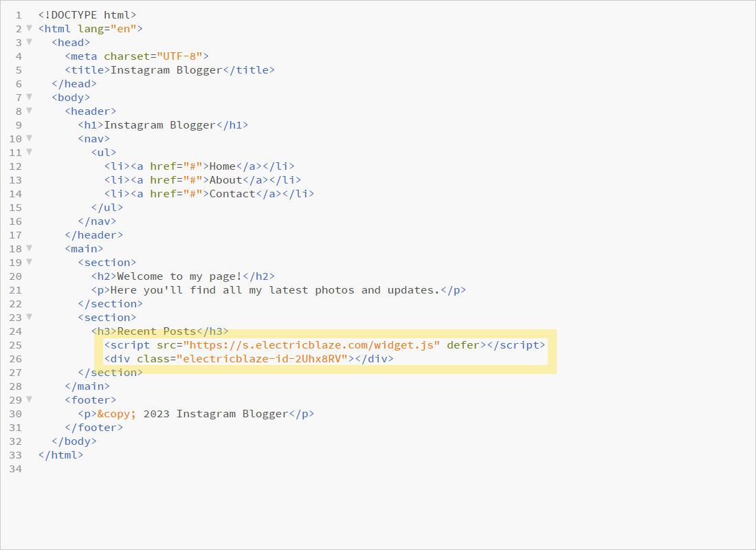
Task: Click the closing </nav> tag on line 16
Action: click(98, 221)
